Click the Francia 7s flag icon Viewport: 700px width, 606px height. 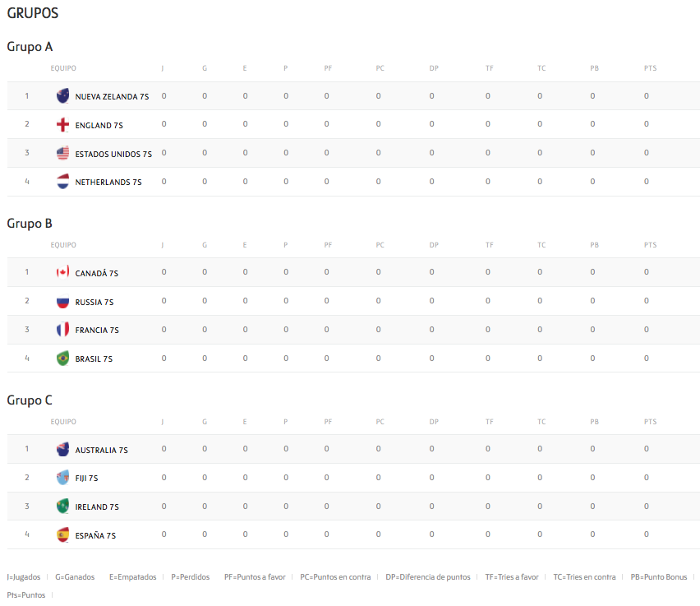[62, 330]
